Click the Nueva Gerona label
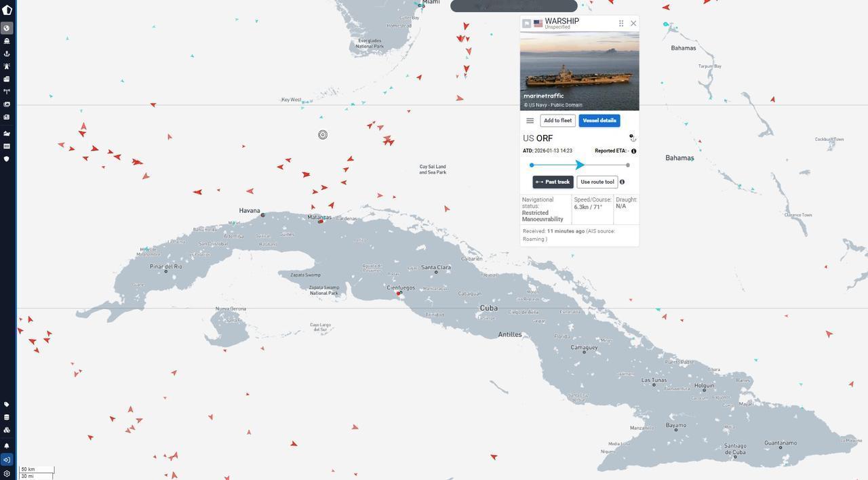This screenshot has height=480, width=868. coord(231,309)
